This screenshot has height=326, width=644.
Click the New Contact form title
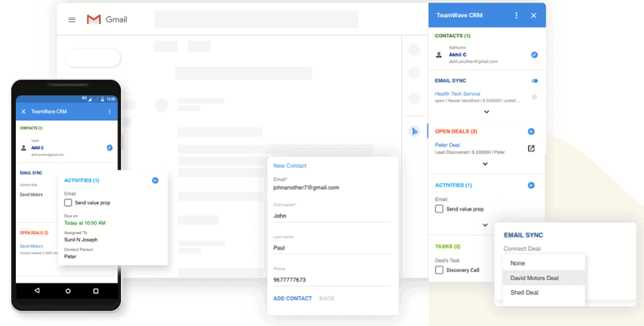(290, 166)
